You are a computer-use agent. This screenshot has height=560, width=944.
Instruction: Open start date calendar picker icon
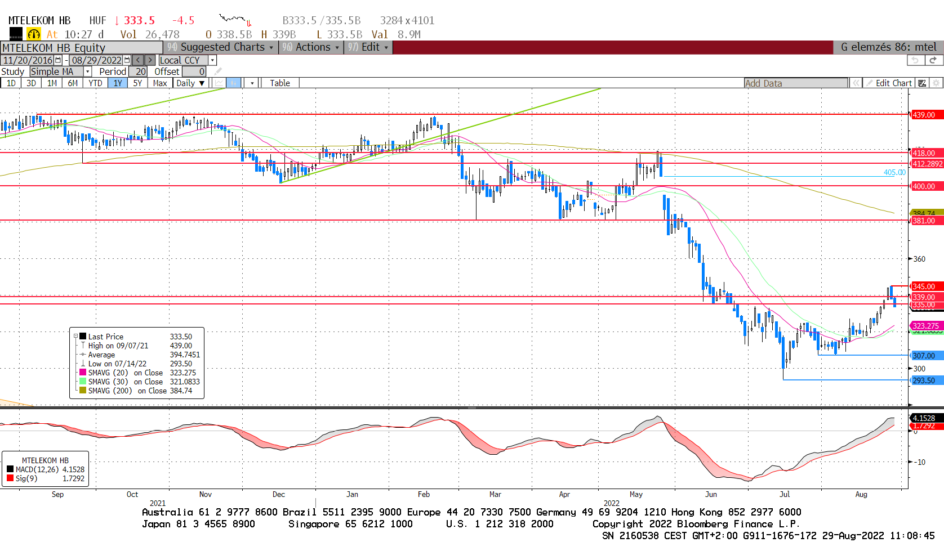pos(58,60)
